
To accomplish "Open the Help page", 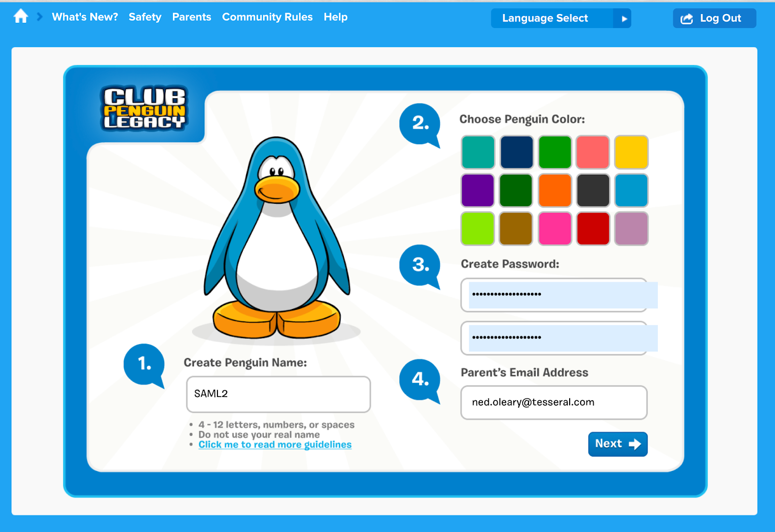I will (x=336, y=17).
